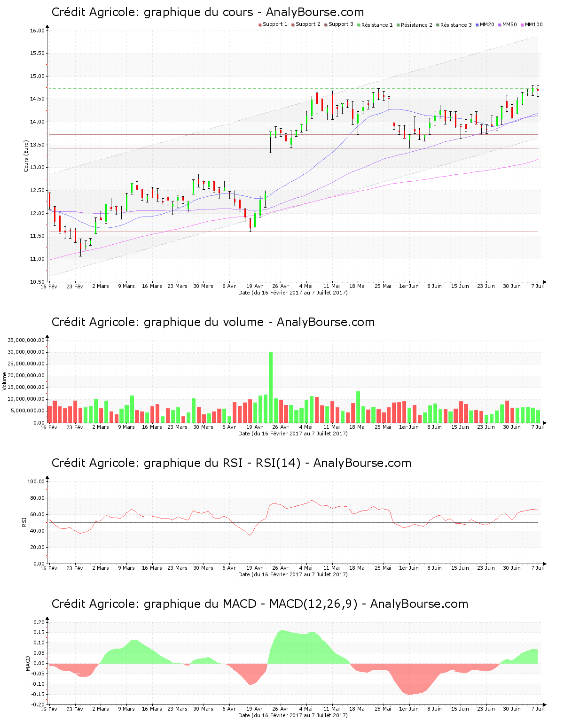Click the RSI vertical axis title
564x728 pixels.
pyautogui.click(x=24, y=522)
